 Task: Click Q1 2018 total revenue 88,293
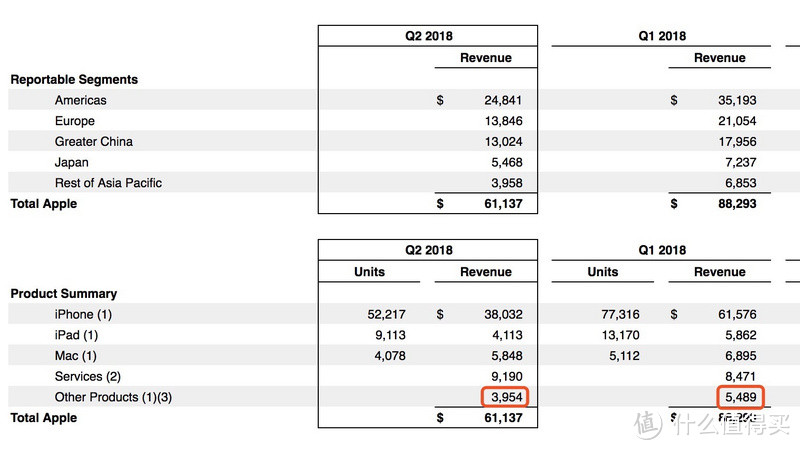point(737,204)
